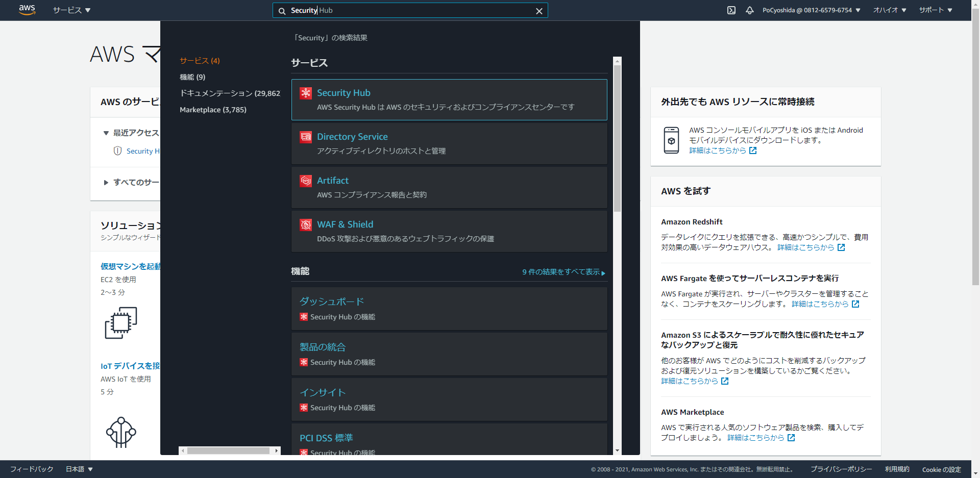Open the Security Hub search result
The height and width of the screenshot is (478, 980).
(x=449, y=99)
